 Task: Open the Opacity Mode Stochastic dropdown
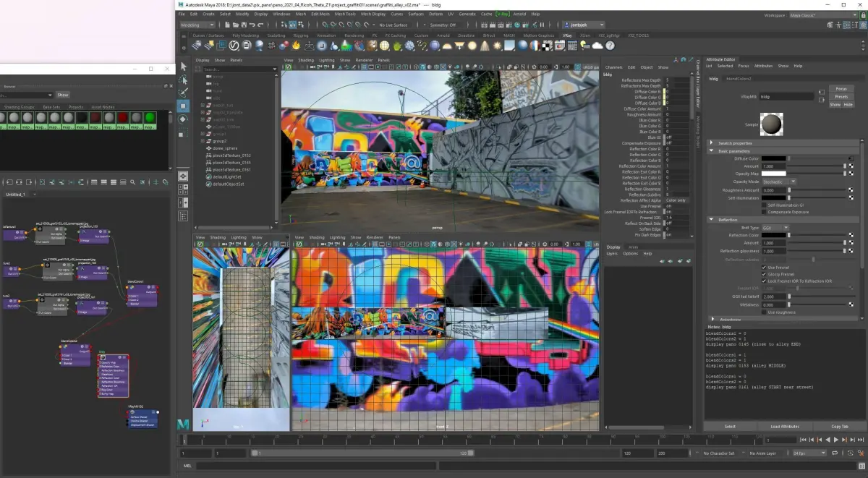click(x=780, y=182)
